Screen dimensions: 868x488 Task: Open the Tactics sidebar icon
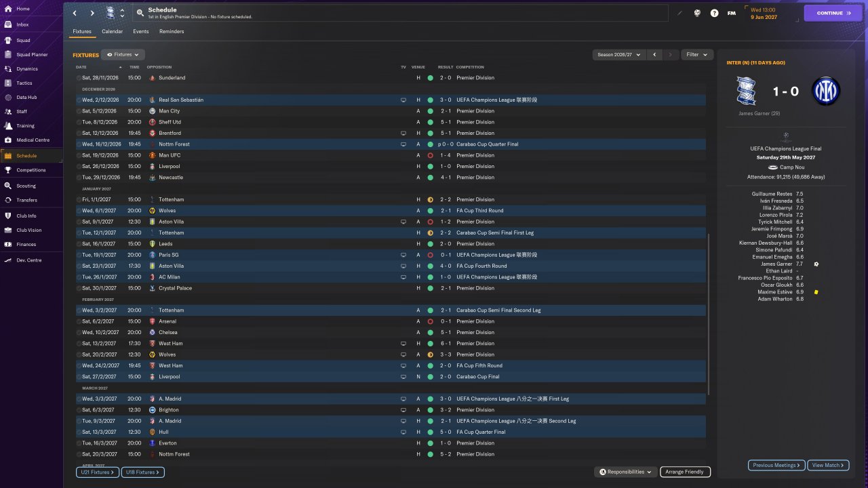point(8,83)
